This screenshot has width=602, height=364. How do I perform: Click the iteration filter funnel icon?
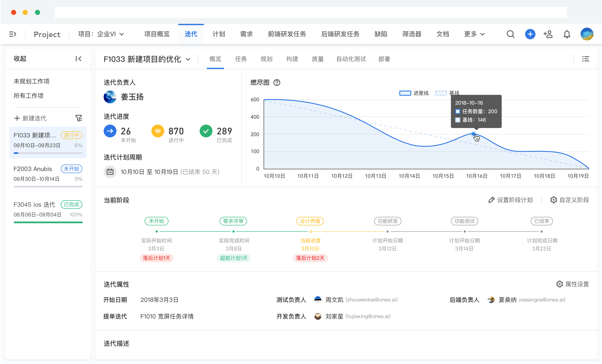coord(78,118)
